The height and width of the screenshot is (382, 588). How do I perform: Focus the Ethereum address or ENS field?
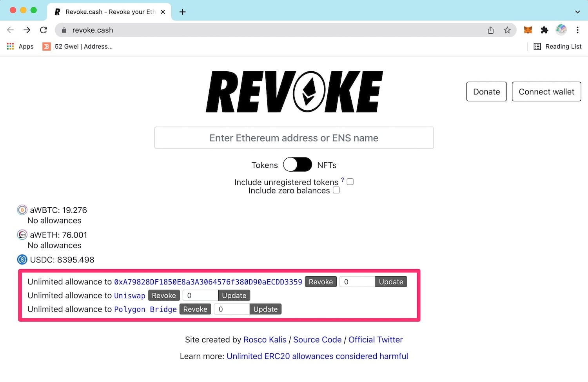(294, 138)
